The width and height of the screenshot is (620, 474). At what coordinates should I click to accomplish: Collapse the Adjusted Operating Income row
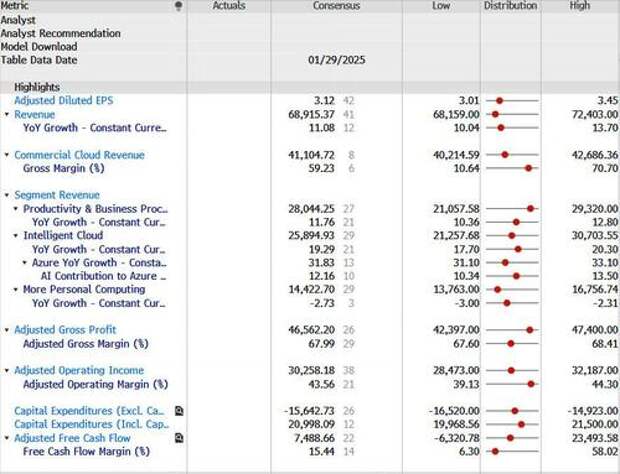7,371
